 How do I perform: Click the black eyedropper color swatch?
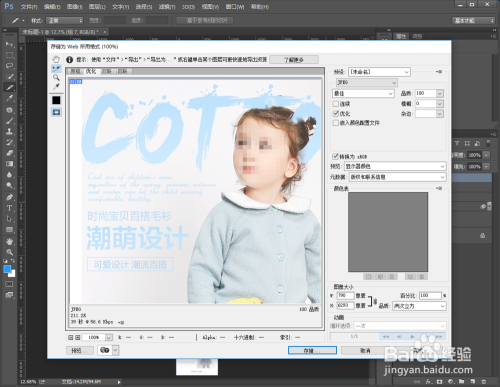56,100
